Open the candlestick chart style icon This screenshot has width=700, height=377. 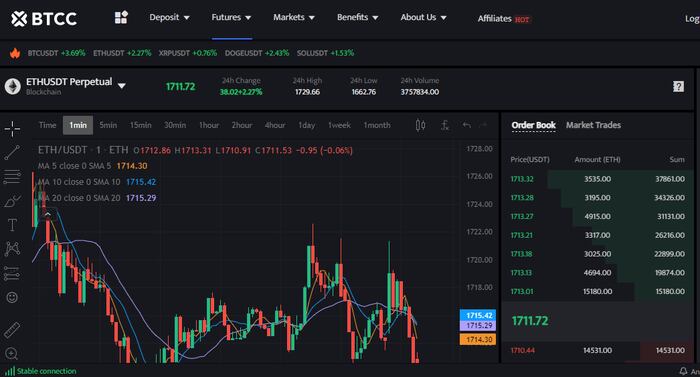pos(420,126)
